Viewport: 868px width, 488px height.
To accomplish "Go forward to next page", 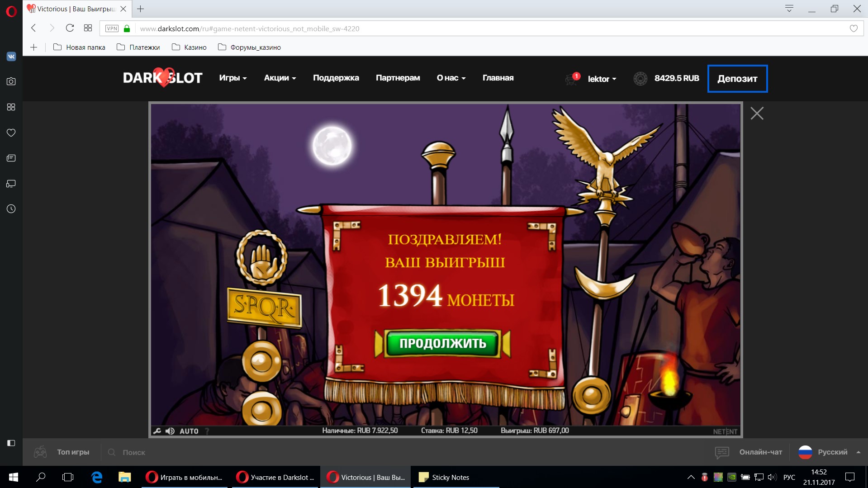I will pyautogui.click(x=52, y=28).
